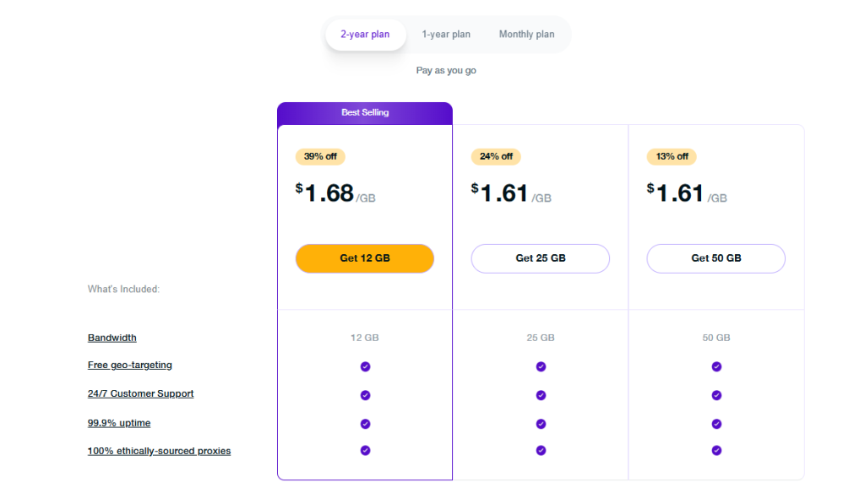Click ethically-sourced checkmark in 12 GB column

pyautogui.click(x=365, y=451)
